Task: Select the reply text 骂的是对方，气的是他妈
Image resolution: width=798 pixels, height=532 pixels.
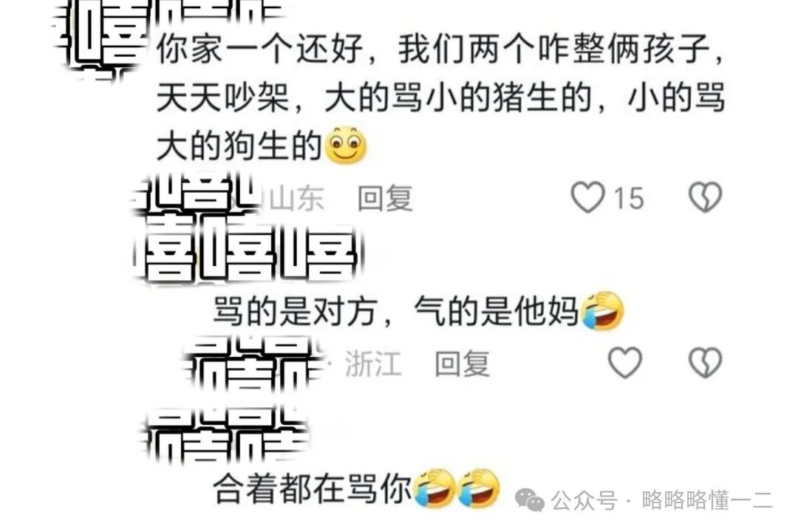Action: (x=396, y=311)
